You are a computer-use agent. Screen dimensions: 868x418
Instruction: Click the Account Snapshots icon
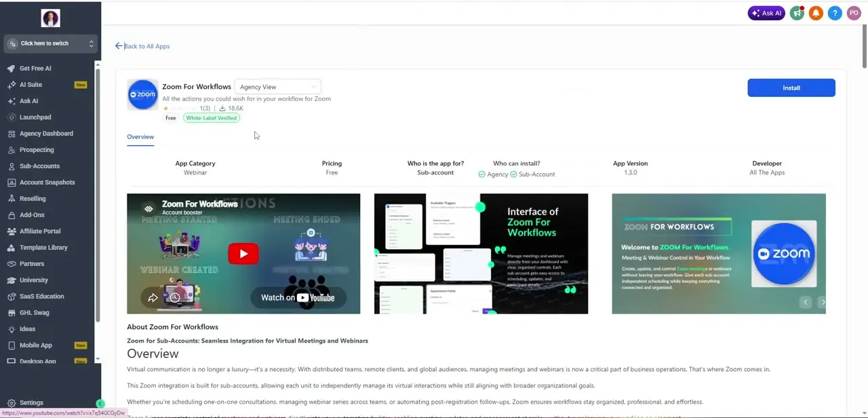click(x=12, y=183)
